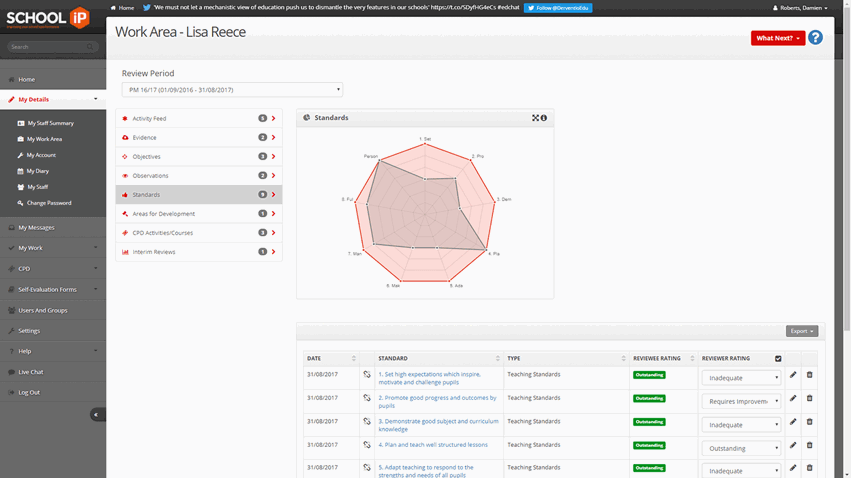Link icon beside standard 4 Plan and teach
This screenshot has width=851, height=478.
(x=367, y=444)
